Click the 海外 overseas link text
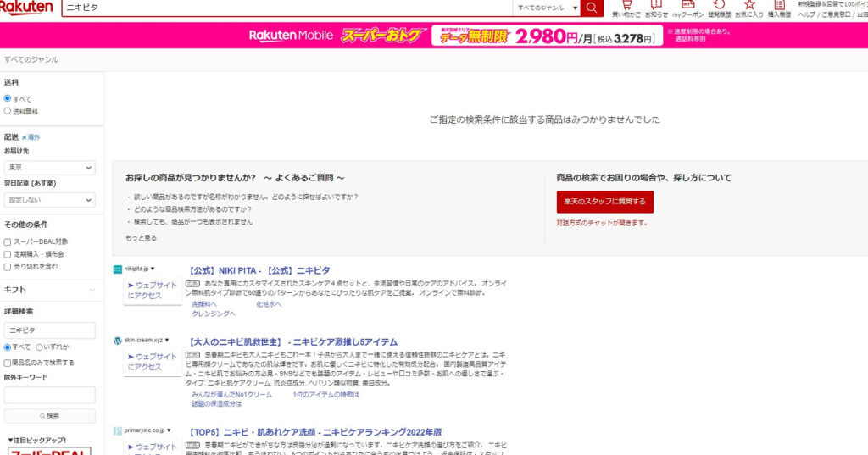This screenshot has height=455, width=868. point(34,137)
